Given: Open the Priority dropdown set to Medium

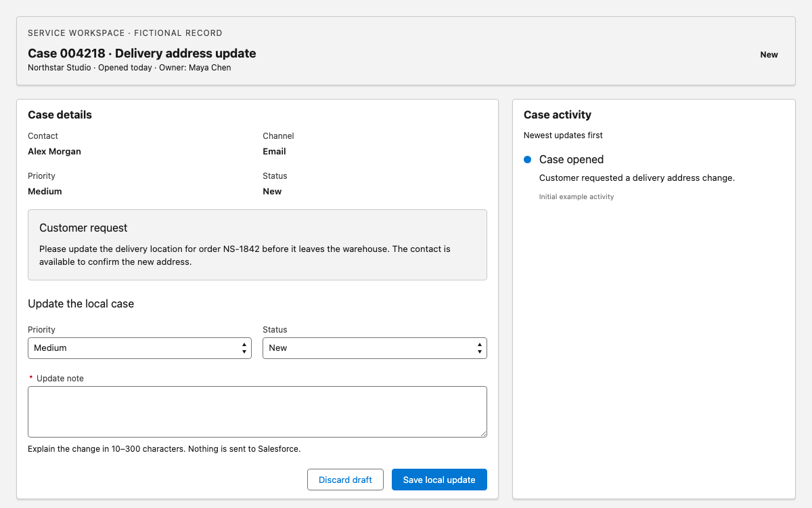Looking at the screenshot, I should pos(139,348).
